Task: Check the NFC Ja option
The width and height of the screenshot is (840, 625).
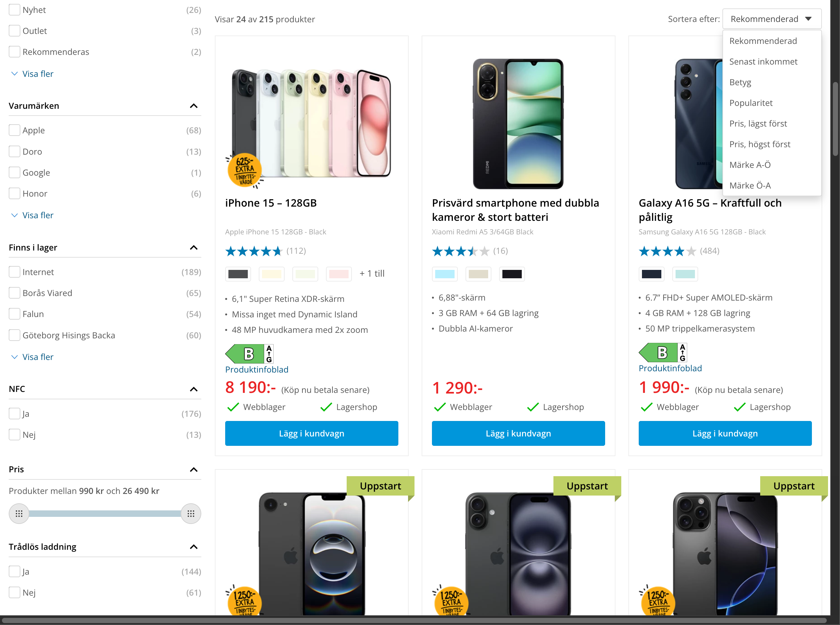Action: (x=15, y=414)
